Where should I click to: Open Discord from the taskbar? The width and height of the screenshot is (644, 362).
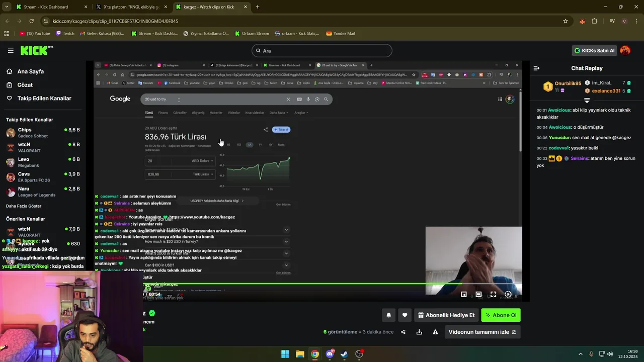[x=330, y=354]
